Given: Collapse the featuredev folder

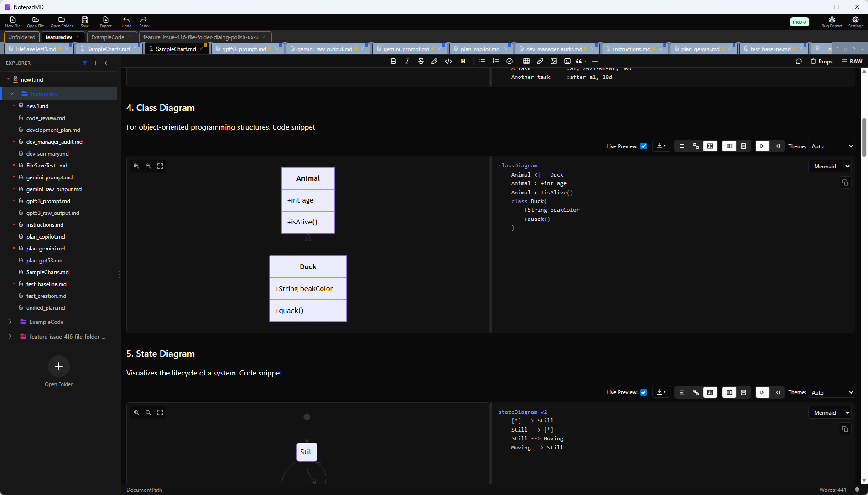Looking at the screenshot, I should click(11, 94).
